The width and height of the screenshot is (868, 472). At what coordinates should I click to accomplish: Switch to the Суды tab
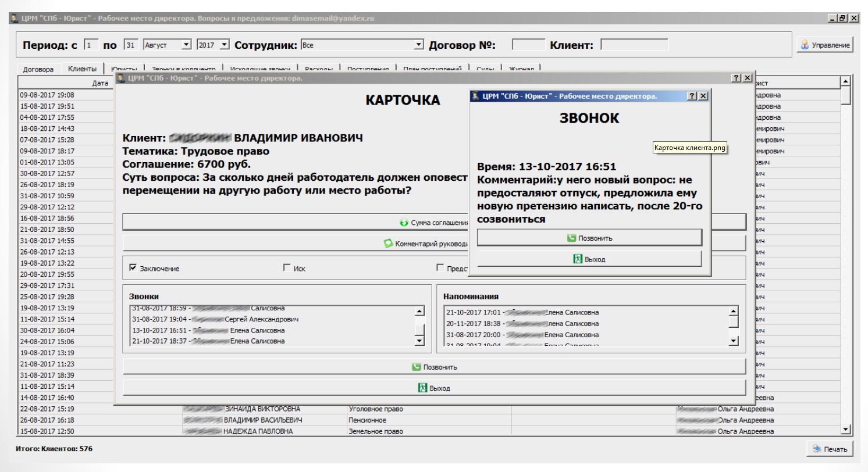[x=485, y=69]
